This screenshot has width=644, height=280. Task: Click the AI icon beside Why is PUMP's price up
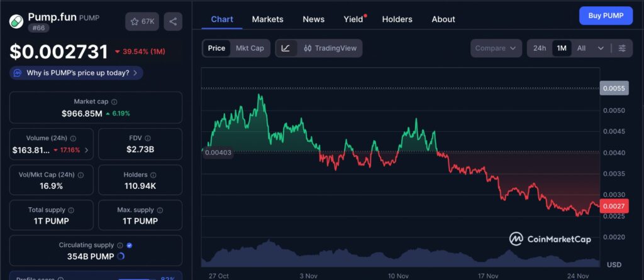[17, 73]
